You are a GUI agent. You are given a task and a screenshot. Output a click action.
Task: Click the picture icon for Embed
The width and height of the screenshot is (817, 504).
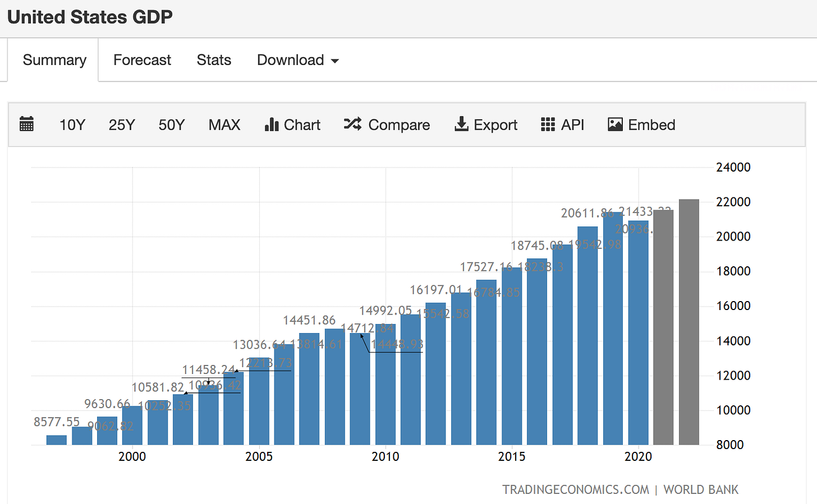click(615, 124)
